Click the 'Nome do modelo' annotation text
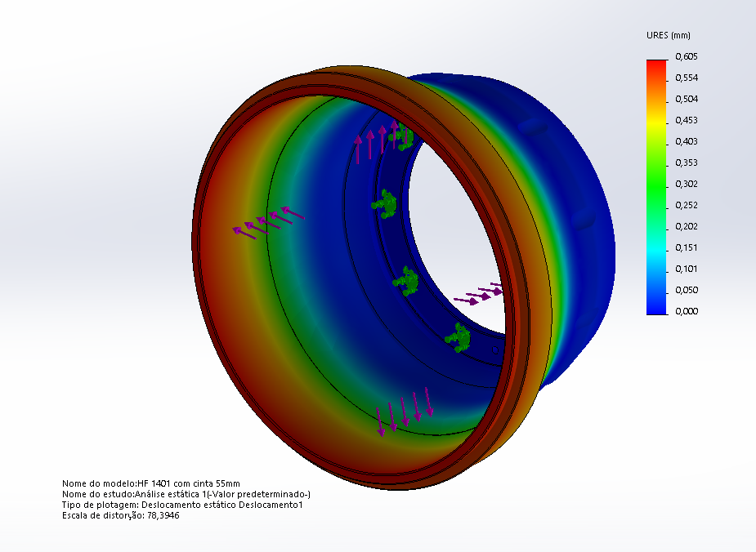This screenshot has height=552, width=756. [x=150, y=483]
